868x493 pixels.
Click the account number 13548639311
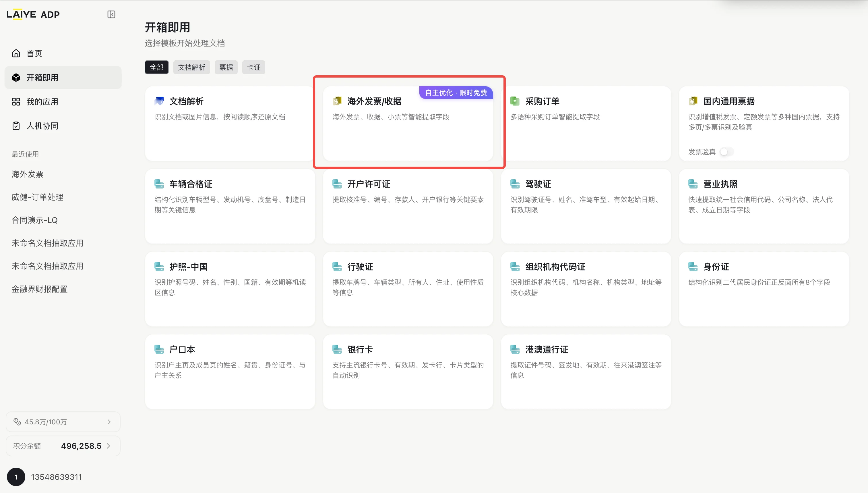click(57, 477)
